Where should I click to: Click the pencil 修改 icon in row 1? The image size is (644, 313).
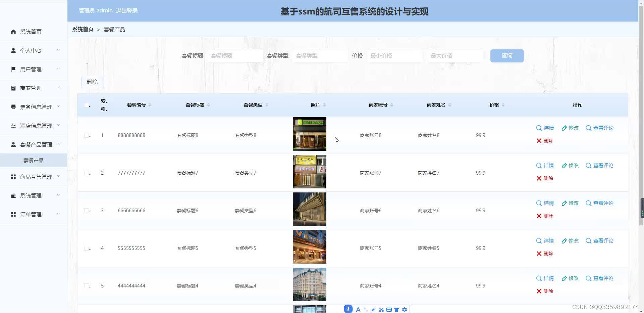[564, 128]
